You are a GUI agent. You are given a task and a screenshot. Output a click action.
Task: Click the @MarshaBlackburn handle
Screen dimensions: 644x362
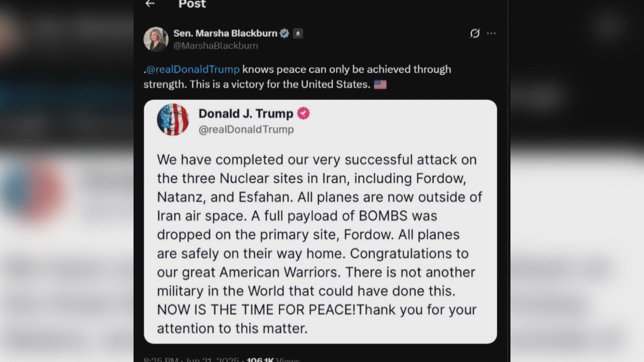tap(216, 46)
